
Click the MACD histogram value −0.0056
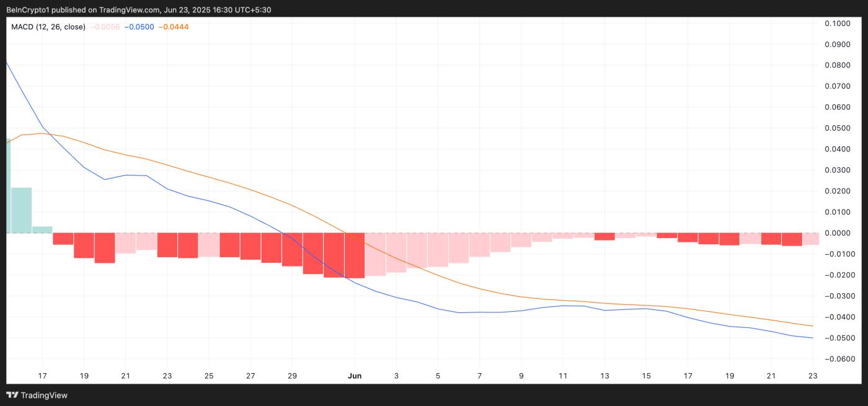pos(106,27)
